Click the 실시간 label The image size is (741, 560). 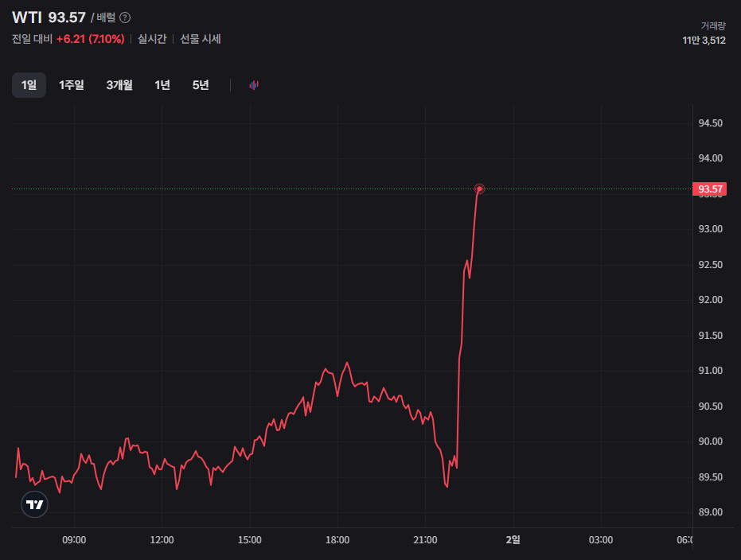(152, 39)
